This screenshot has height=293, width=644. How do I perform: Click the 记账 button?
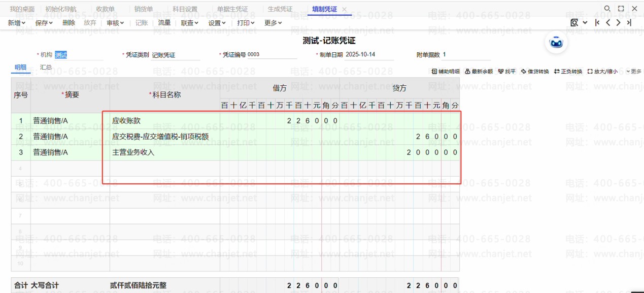[x=142, y=23]
